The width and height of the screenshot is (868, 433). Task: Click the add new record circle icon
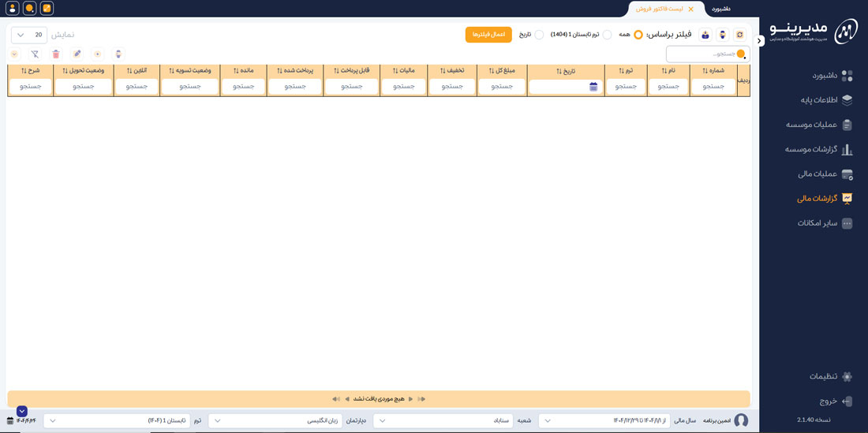pyautogui.click(x=98, y=54)
